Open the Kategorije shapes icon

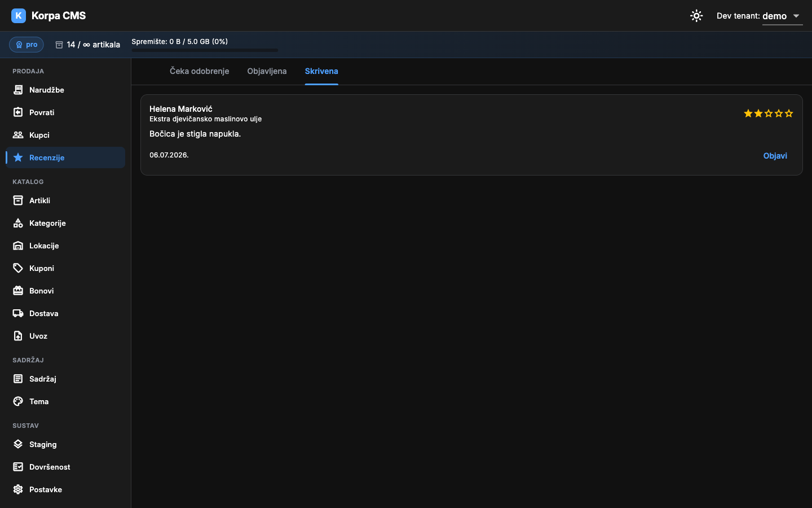click(18, 223)
